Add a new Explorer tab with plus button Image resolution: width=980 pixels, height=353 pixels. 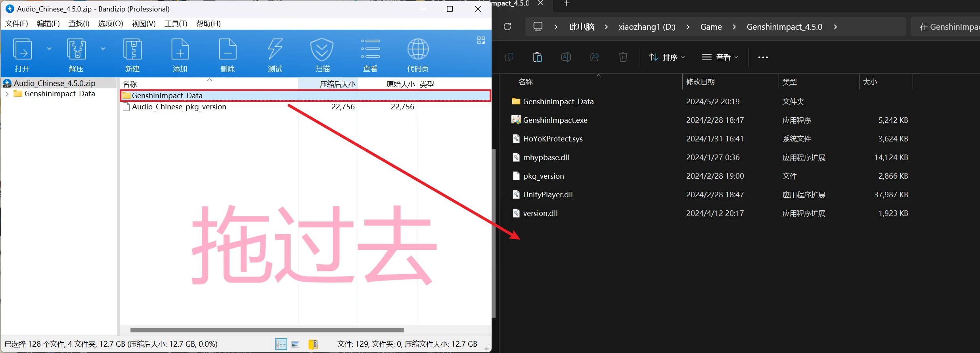click(567, 4)
